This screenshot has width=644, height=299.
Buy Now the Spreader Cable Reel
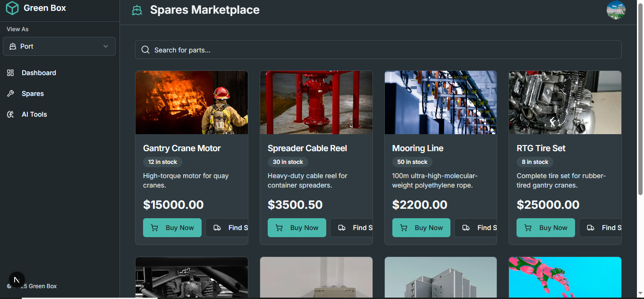[x=297, y=228]
